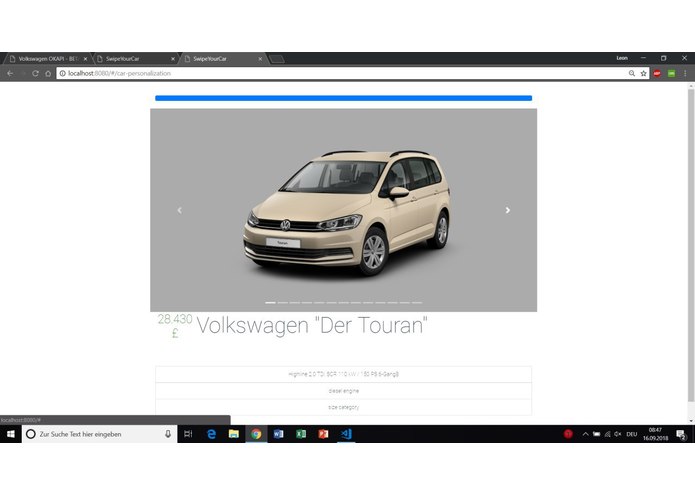Close the middle SwipeYourCar tab
Viewport: 695px width, 494px height.
[173, 58]
